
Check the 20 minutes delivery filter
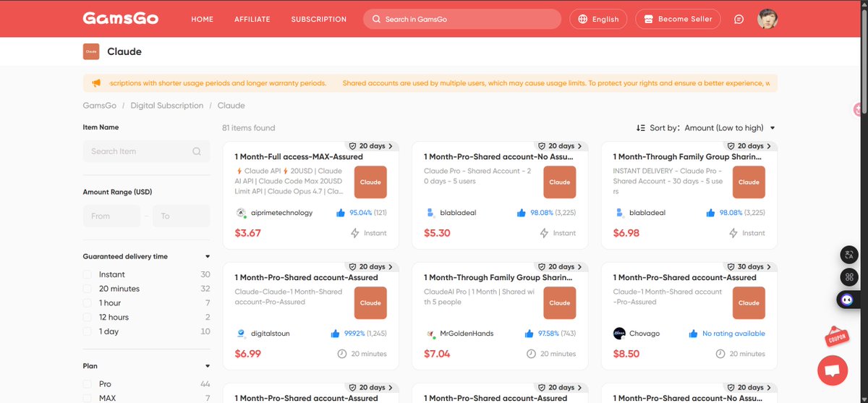coord(88,289)
